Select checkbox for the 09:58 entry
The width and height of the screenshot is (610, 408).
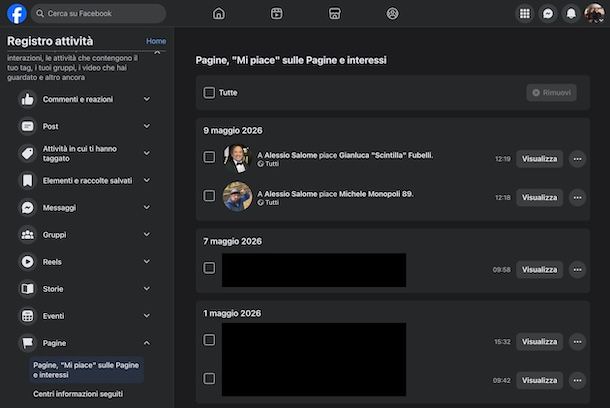(209, 268)
